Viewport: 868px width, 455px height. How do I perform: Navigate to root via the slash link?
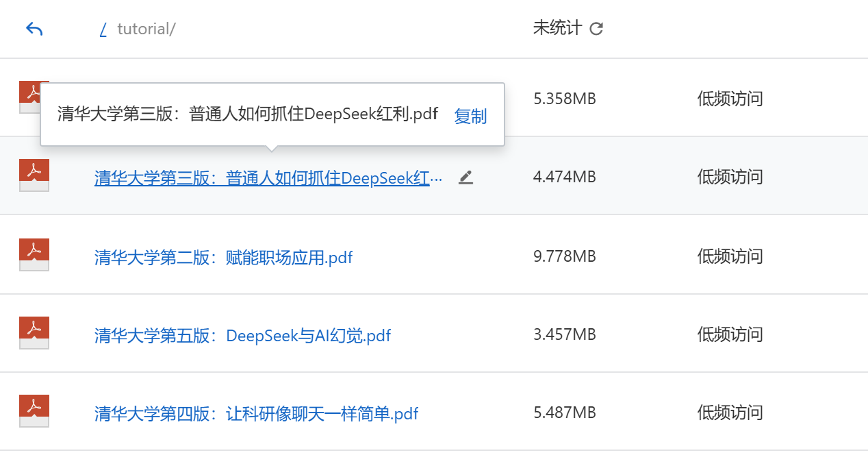(103, 29)
